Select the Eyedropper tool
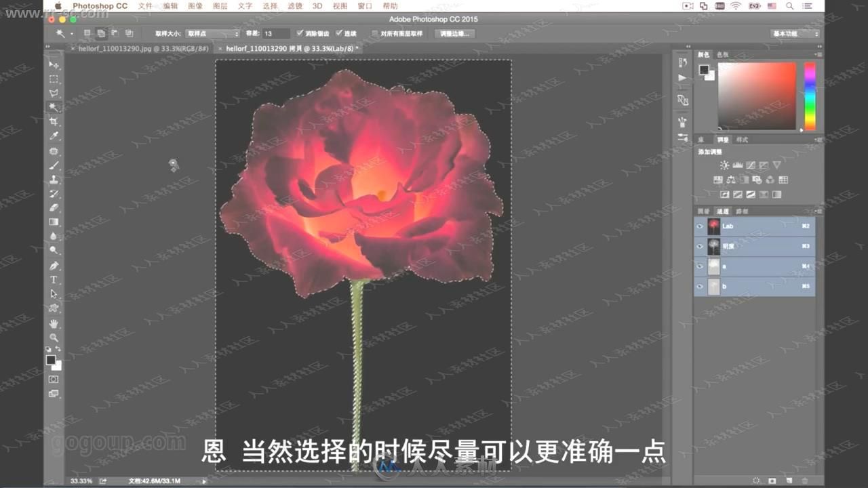This screenshot has height=488, width=868. coord(54,136)
